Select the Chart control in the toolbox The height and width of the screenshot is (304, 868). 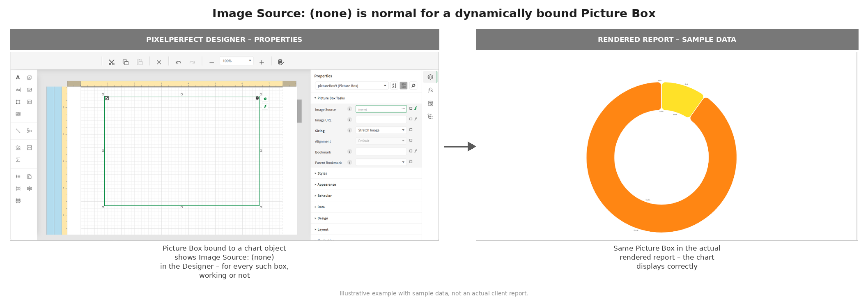18,147
